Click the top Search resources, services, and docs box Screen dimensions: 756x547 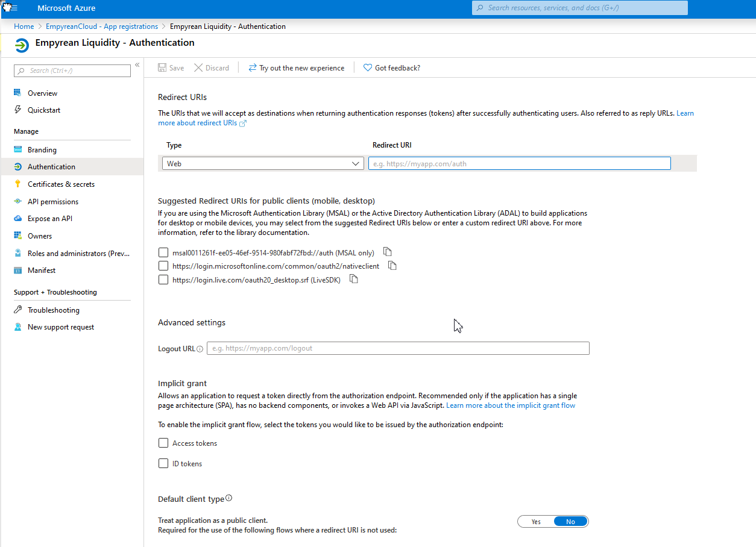[x=580, y=8]
